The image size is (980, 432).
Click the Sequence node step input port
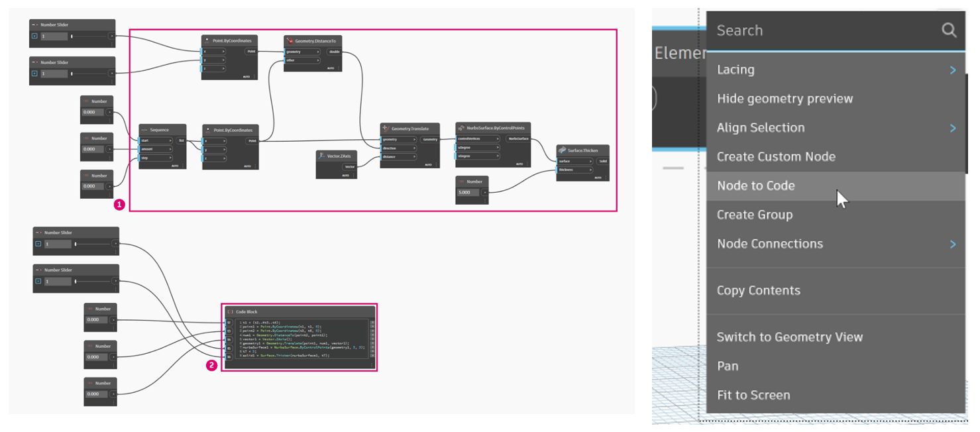(x=156, y=158)
